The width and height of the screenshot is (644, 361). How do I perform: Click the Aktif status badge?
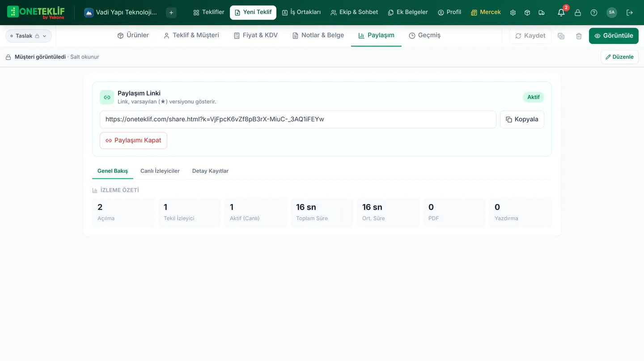click(x=534, y=97)
